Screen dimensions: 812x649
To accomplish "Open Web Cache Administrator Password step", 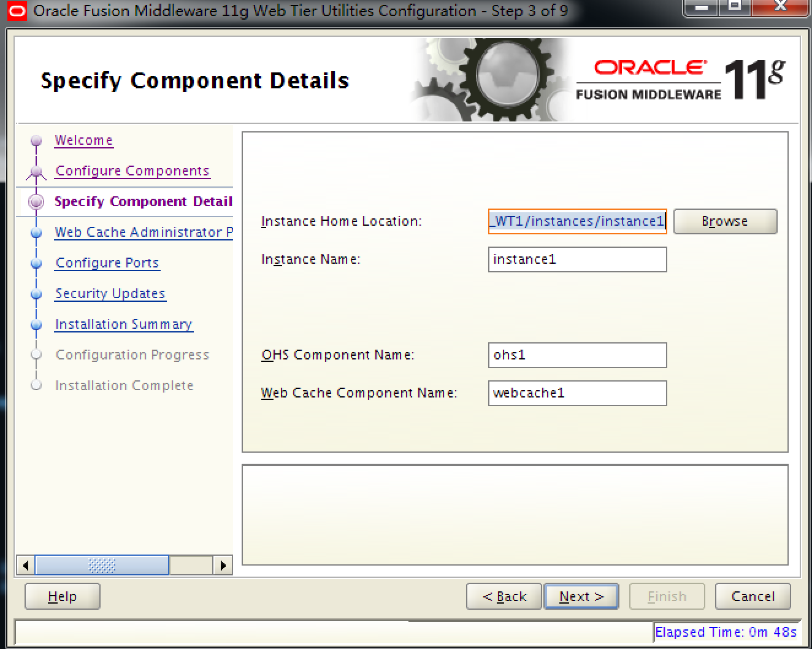I will (x=144, y=232).
